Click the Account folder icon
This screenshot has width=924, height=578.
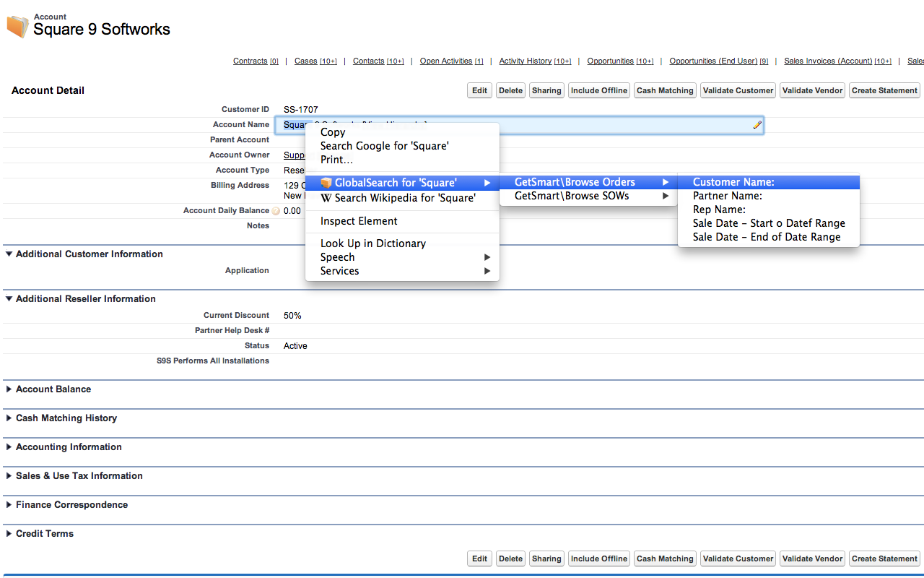point(17,26)
